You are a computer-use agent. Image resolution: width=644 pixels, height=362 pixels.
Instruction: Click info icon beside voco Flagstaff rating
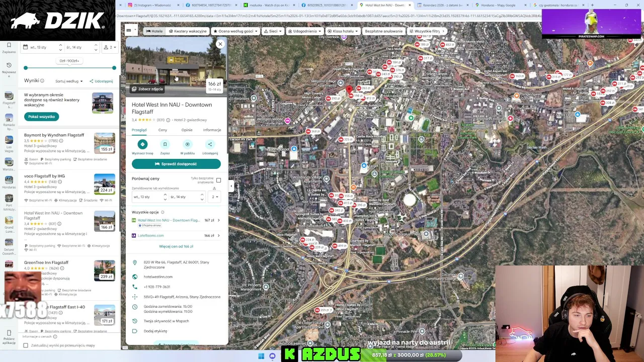coord(59,182)
